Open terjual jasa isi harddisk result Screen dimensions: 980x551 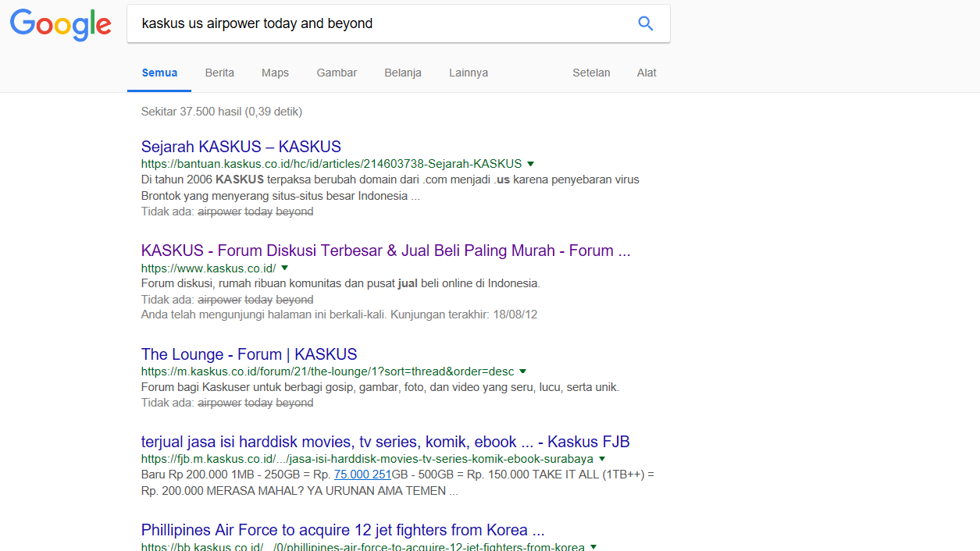[x=386, y=442]
